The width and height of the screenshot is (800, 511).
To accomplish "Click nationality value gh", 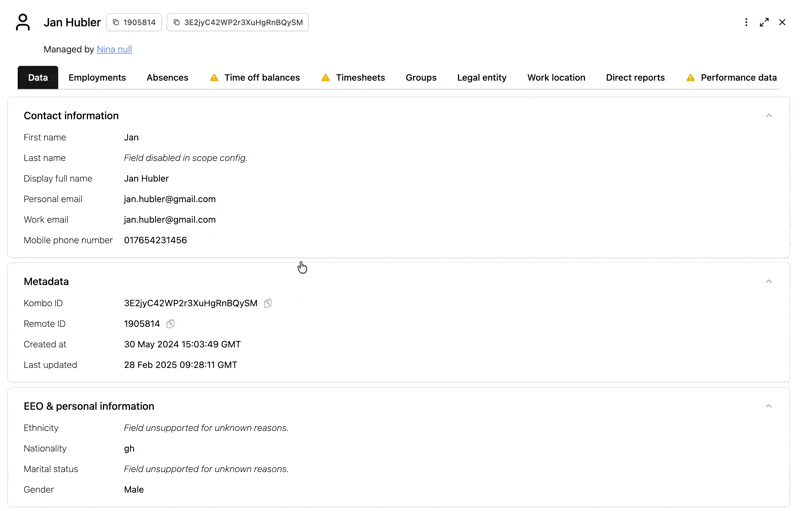I will (129, 449).
